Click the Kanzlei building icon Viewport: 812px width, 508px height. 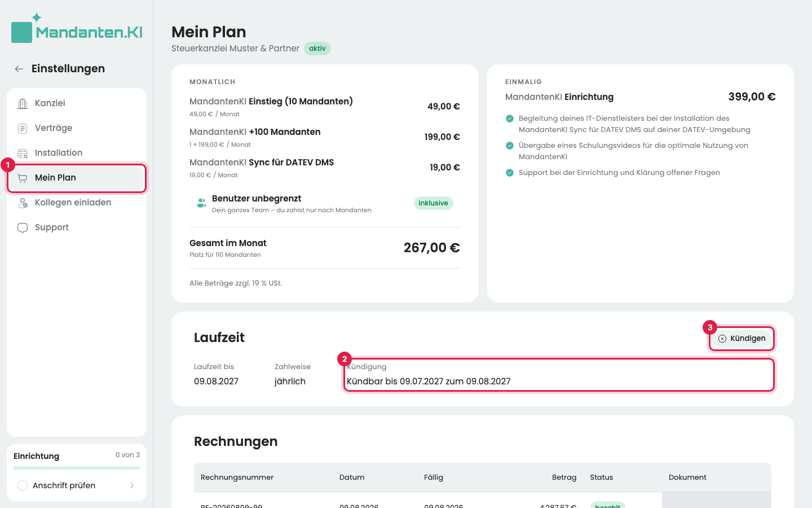(23, 103)
